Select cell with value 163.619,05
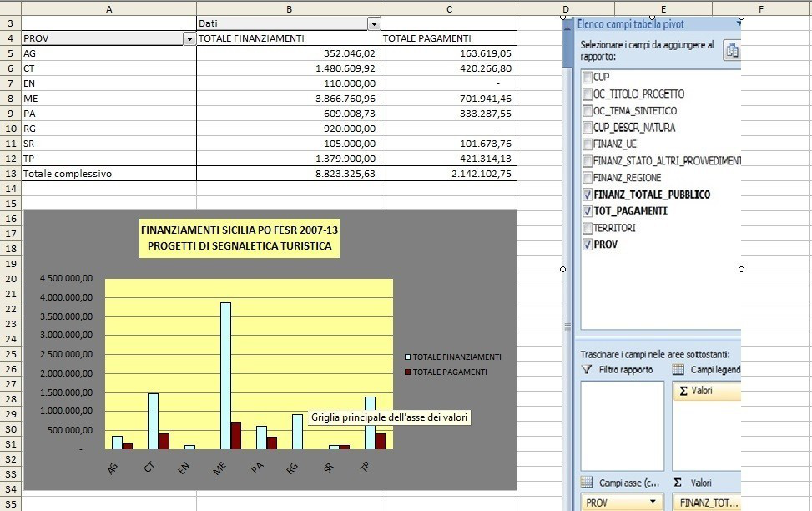812x511 pixels. click(x=449, y=53)
